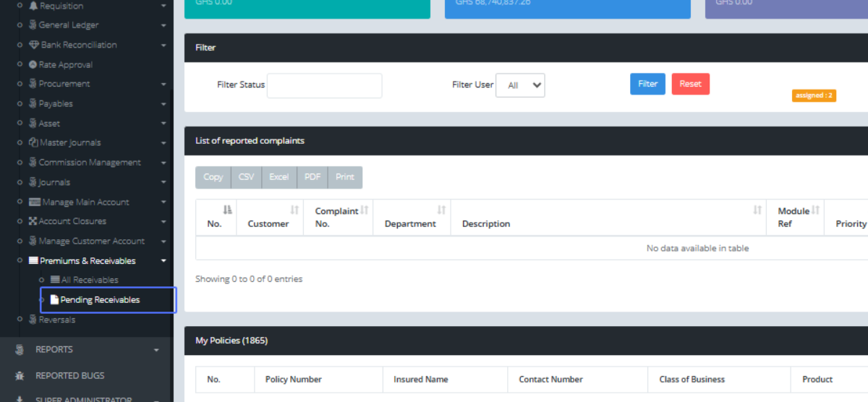Click the Filter Status input field
Screen dimensions: 868x402
[324, 85]
